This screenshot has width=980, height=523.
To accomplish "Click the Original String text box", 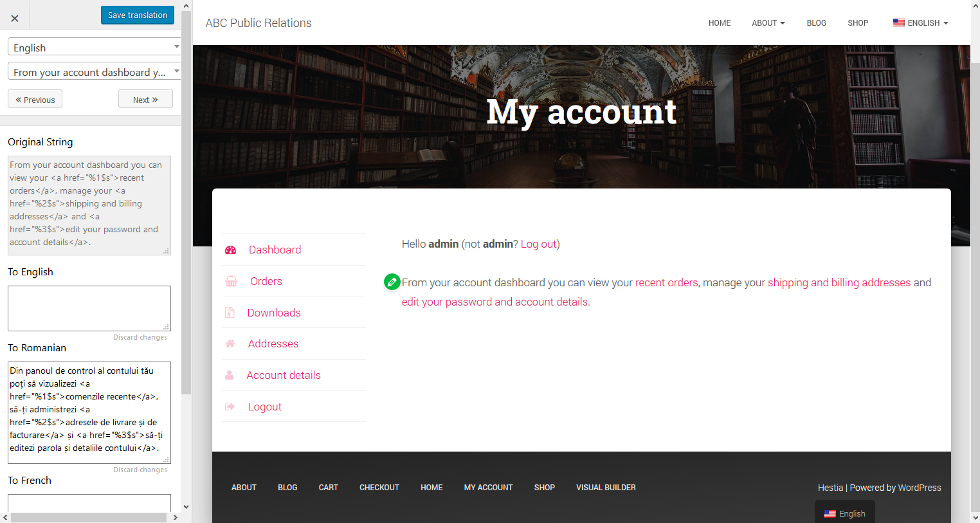I will tap(89, 205).
